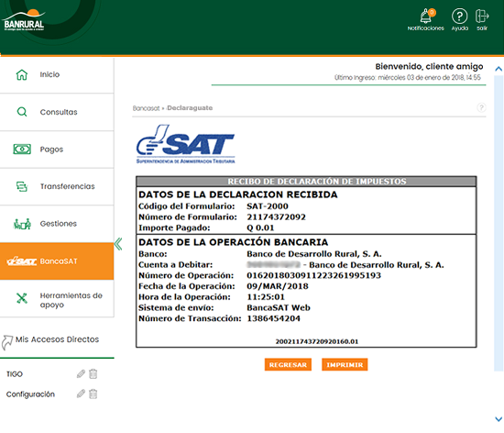Click the IMPRIMIR button
504x433 pixels.
click(x=345, y=364)
